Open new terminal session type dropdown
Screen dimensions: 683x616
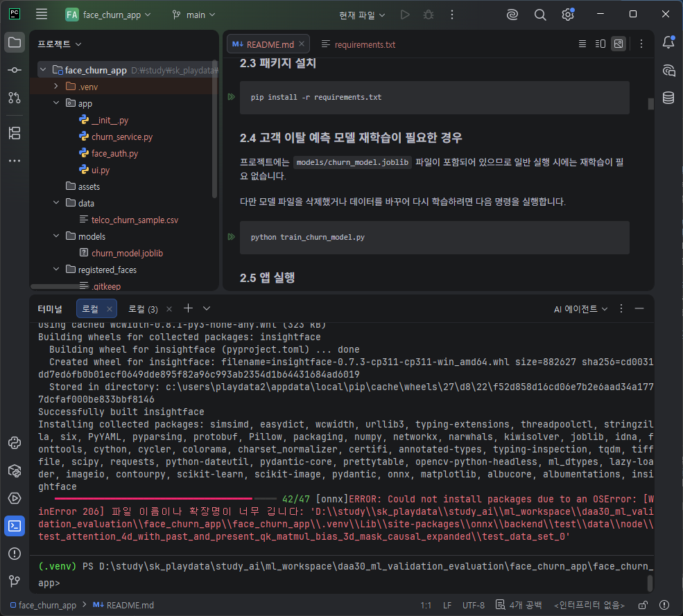pos(207,308)
